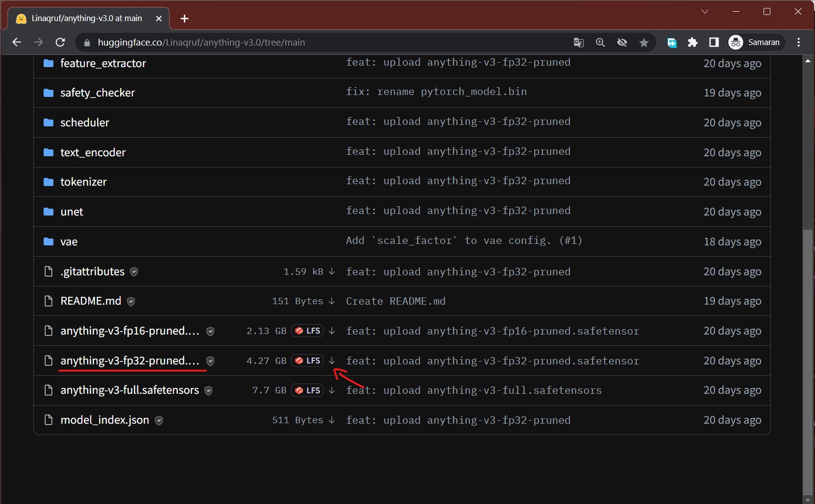
Task: Open the tab search chevron dropdown
Action: (x=705, y=11)
